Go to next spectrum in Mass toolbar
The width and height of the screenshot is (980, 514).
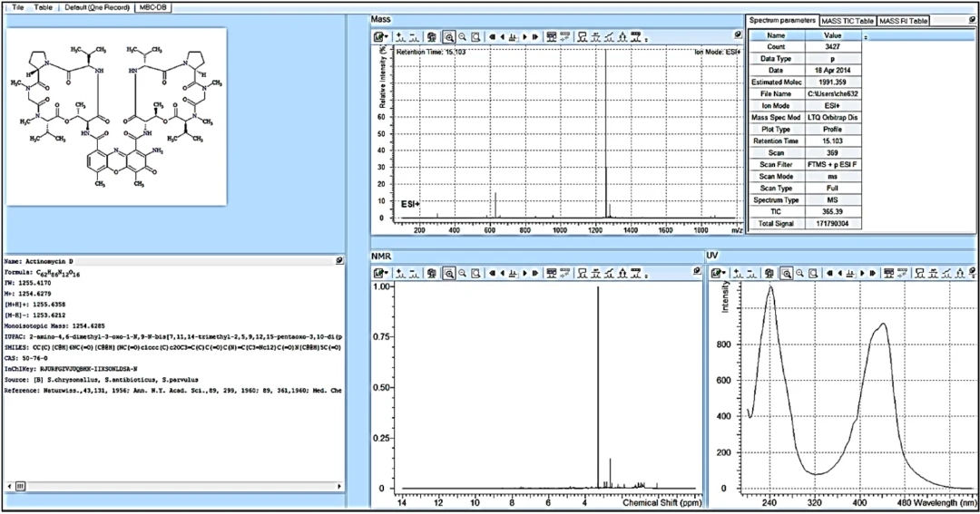[525, 37]
